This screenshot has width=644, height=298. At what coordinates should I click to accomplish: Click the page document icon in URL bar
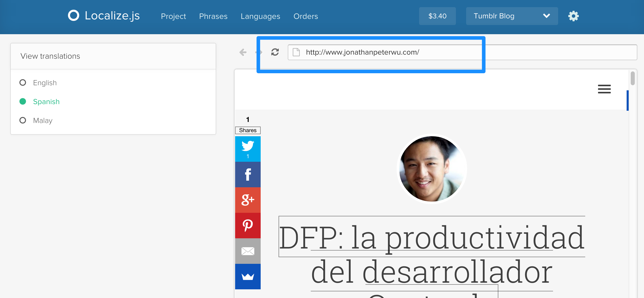coord(296,52)
